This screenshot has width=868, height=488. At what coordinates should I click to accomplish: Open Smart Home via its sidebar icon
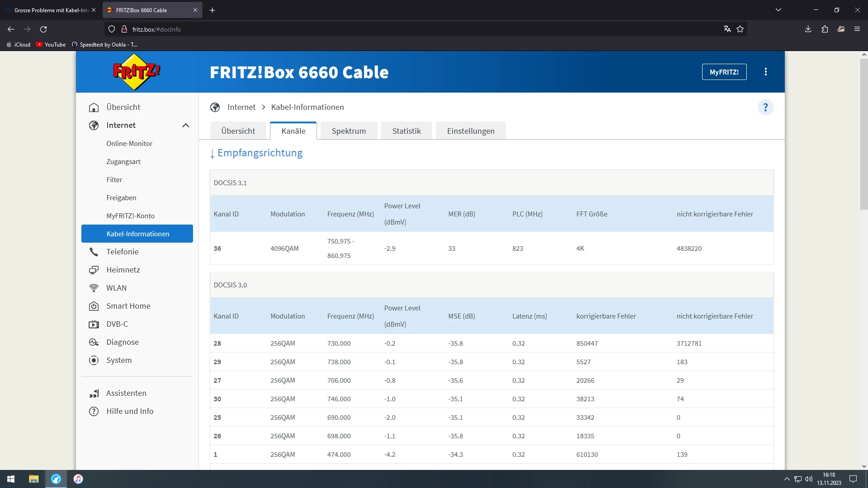[94, 306]
